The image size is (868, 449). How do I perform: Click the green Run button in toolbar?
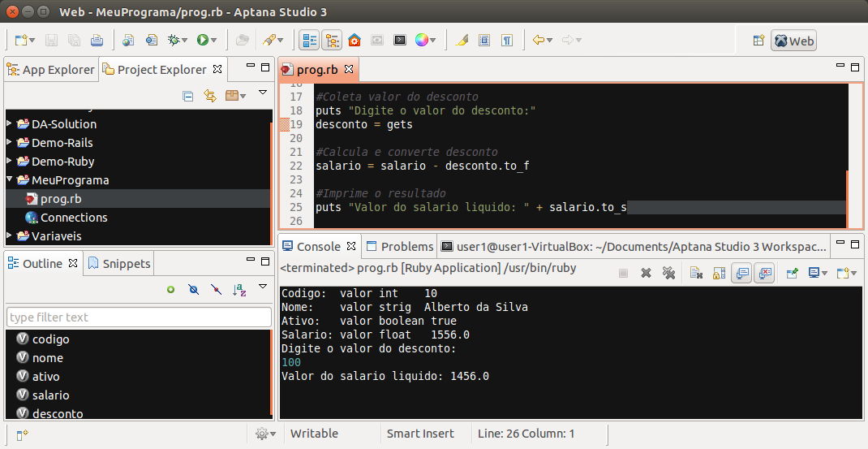pos(202,40)
